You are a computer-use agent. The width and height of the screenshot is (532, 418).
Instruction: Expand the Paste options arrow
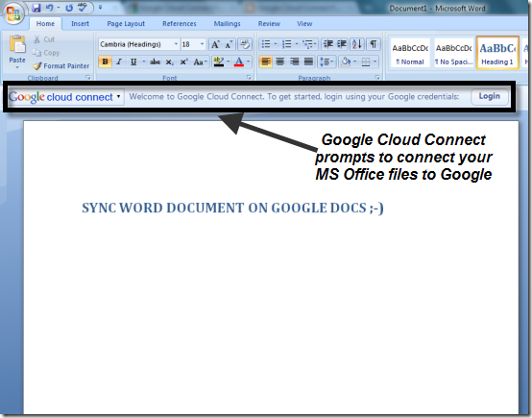(x=17, y=67)
